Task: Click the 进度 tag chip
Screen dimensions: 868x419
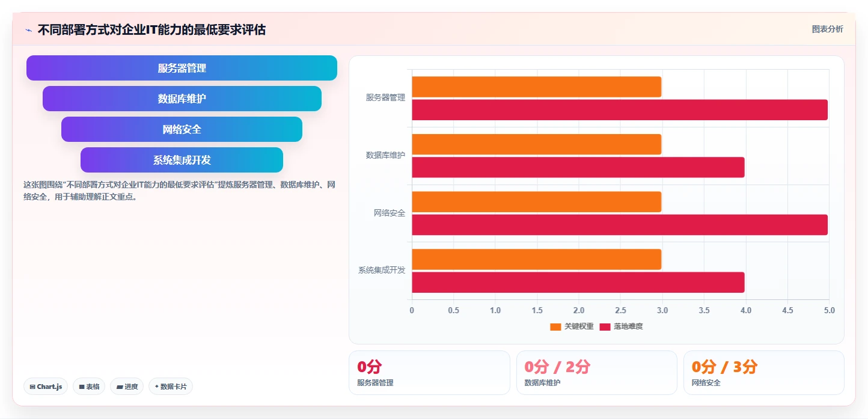Action: (127, 387)
